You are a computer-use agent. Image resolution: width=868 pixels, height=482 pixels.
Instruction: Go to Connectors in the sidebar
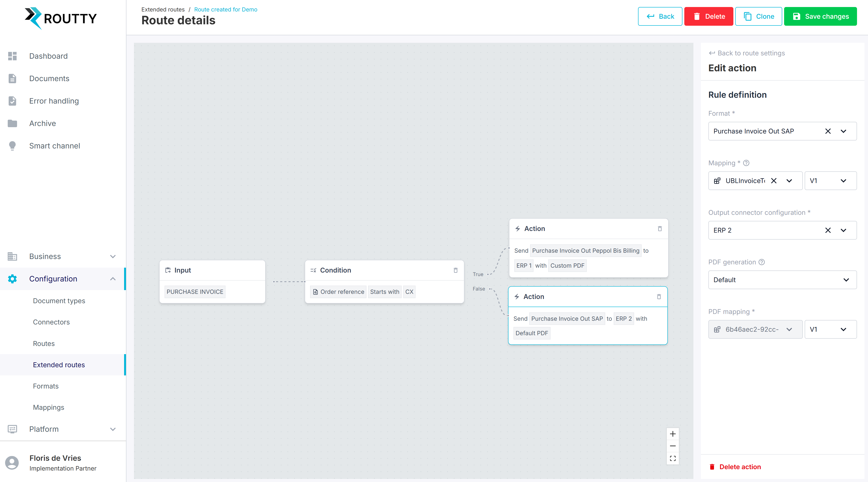pos(51,322)
